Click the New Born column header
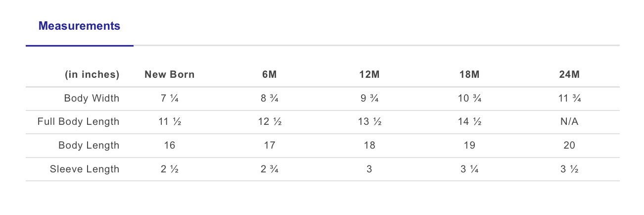Image resolution: width=644 pixels, height=215 pixels. tap(169, 75)
